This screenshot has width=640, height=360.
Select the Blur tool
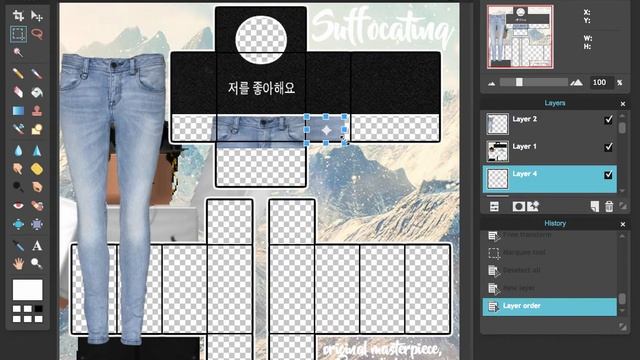pyautogui.click(x=18, y=151)
